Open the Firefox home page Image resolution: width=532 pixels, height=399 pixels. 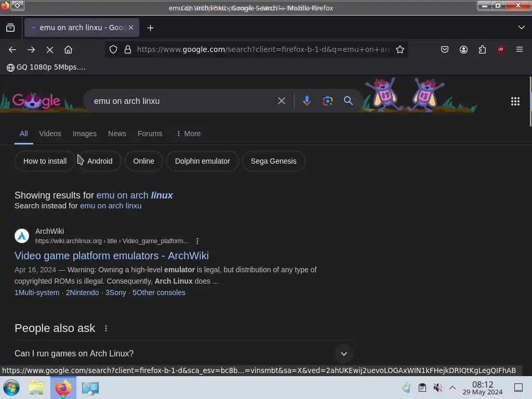pos(68,50)
